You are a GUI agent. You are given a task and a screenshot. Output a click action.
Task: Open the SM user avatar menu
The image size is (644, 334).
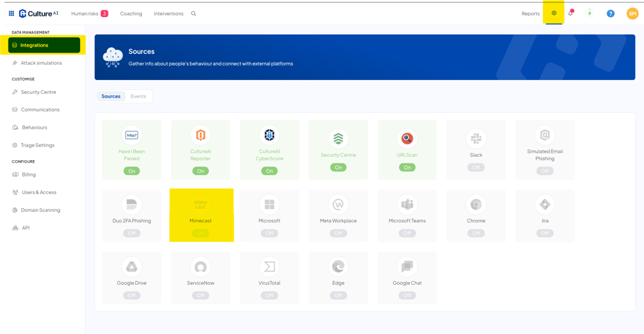632,14
